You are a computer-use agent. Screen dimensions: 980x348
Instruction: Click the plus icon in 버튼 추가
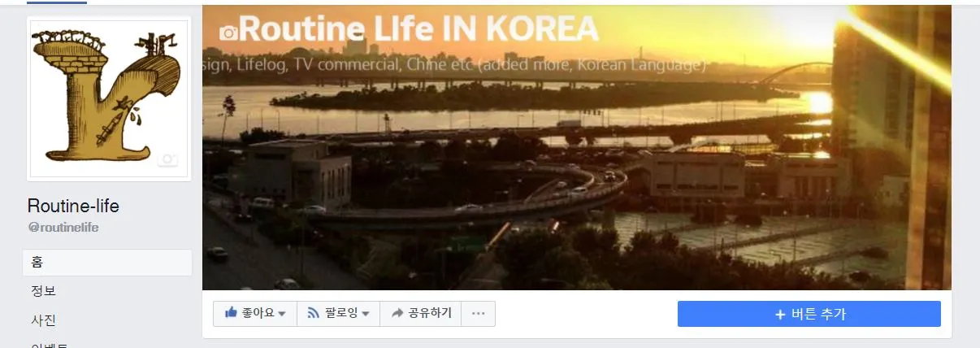tap(780, 314)
